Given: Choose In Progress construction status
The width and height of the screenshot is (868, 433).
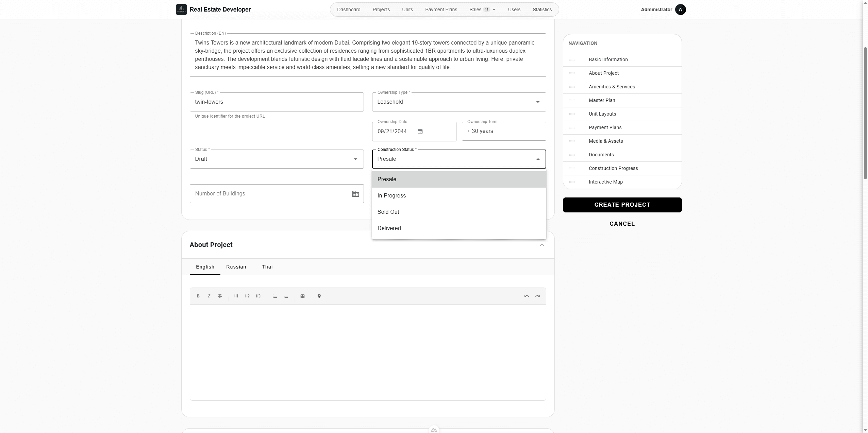Looking at the screenshot, I should [x=459, y=196].
